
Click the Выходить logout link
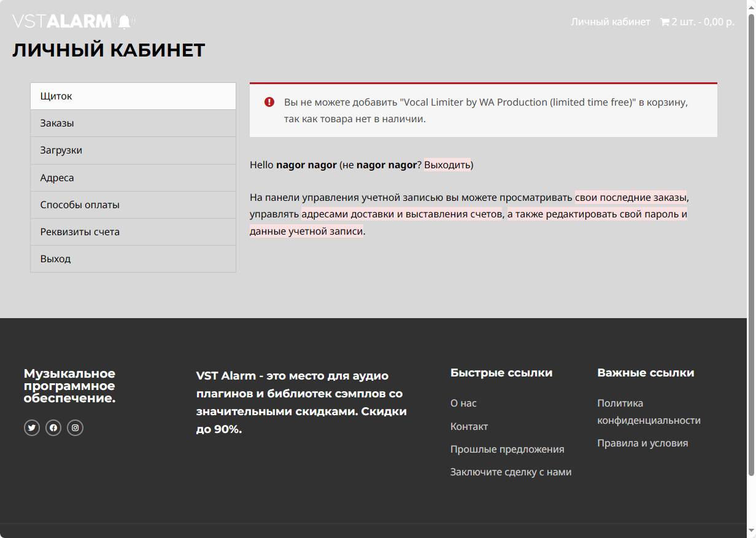coord(447,165)
